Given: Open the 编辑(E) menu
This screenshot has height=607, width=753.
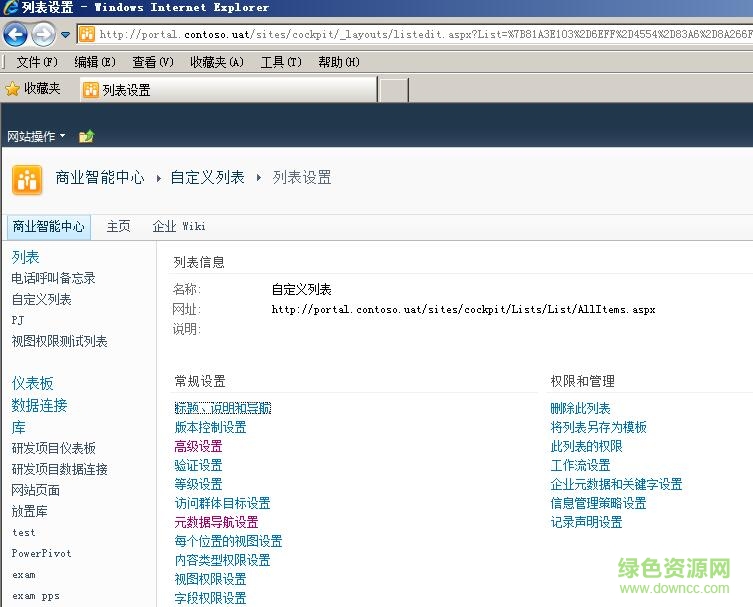Looking at the screenshot, I should (x=95, y=62).
